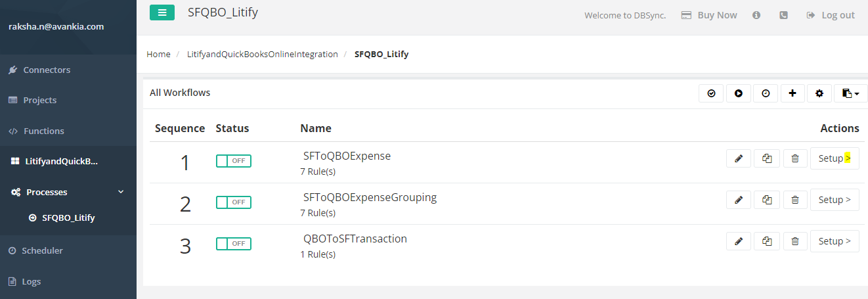Click the green hamburger menu button
Image resolution: width=868 pixels, height=299 pixels.
point(162,12)
